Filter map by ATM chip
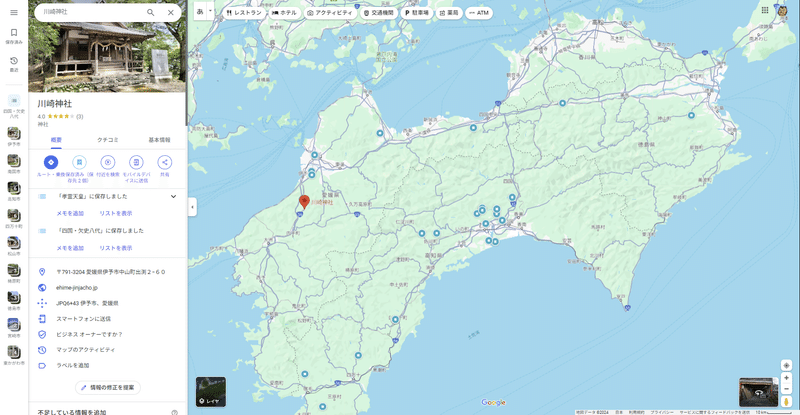 (479, 13)
